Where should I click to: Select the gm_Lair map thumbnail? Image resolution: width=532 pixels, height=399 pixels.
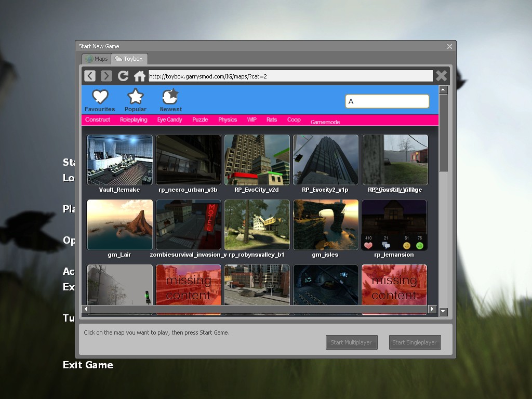tap(120, 224)
